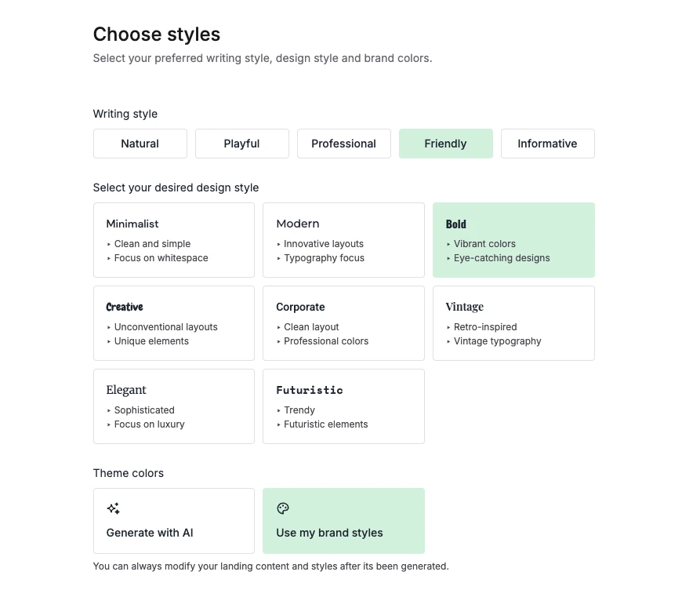The height and width of the screenshot is (608, 700).
Task: Select the Friendly writing style option
Action: tap(445, 144)
